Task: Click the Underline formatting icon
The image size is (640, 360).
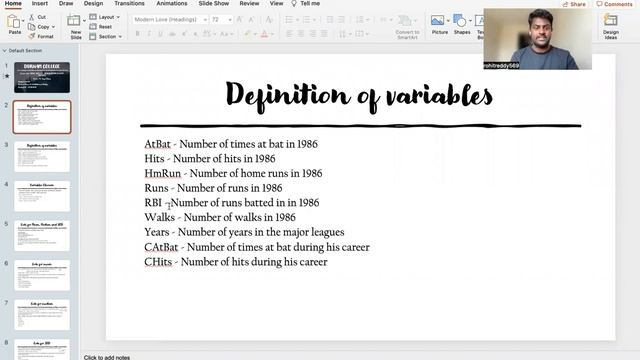Action: [x=160, y=34]
